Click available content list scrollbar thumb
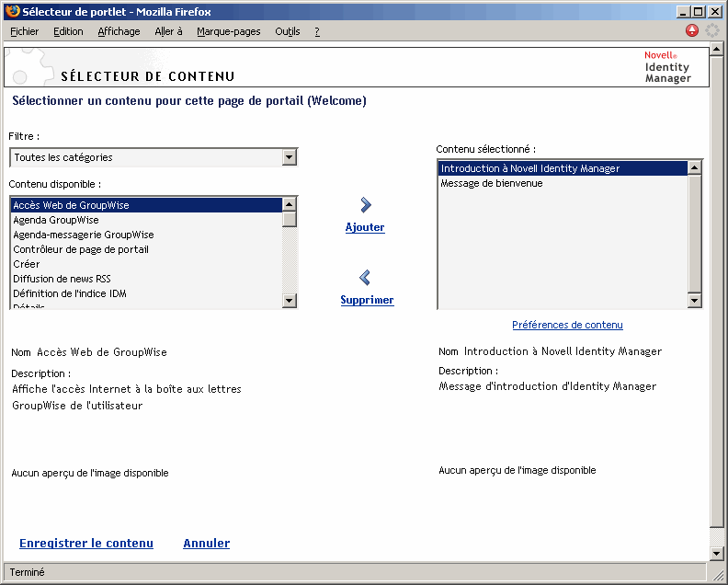This screenshot has width=728, height=585. click(290, 219)
